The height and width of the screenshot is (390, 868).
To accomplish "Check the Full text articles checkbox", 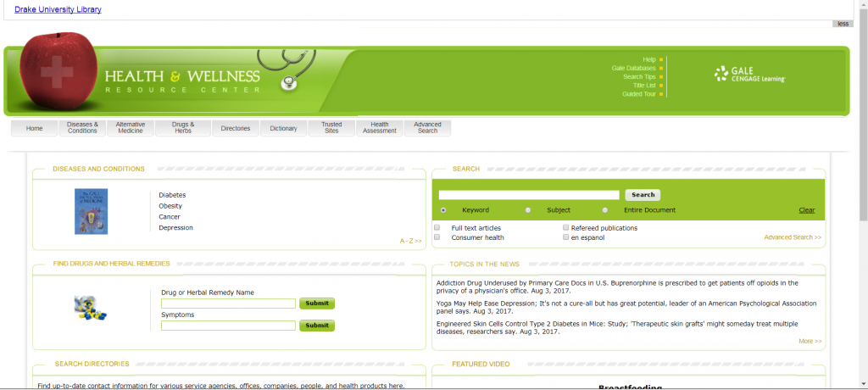I will click(x=437, y=228).
